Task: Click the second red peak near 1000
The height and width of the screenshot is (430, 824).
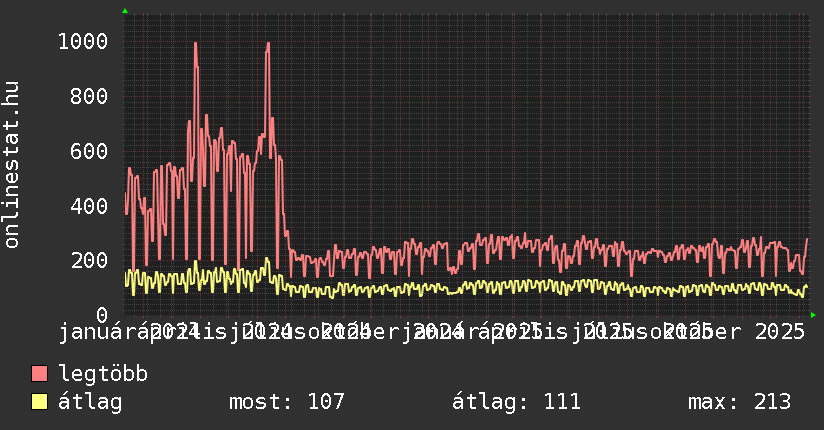Action: coord(268,44)
